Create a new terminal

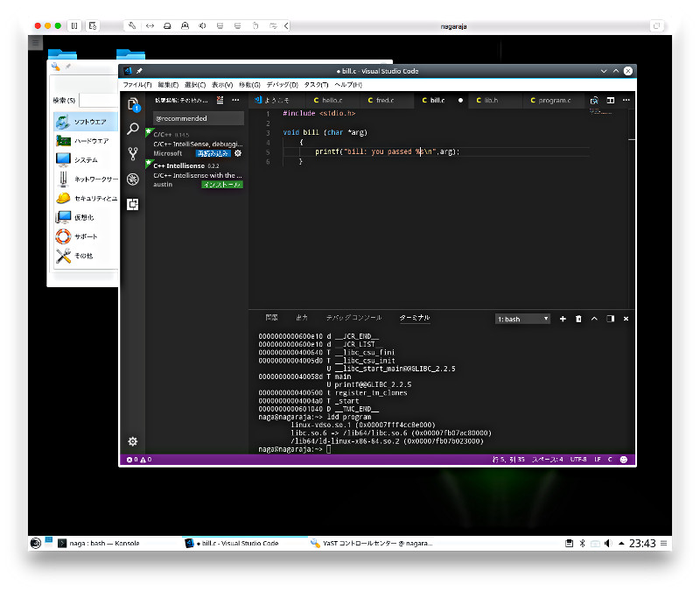coord(563,319)
